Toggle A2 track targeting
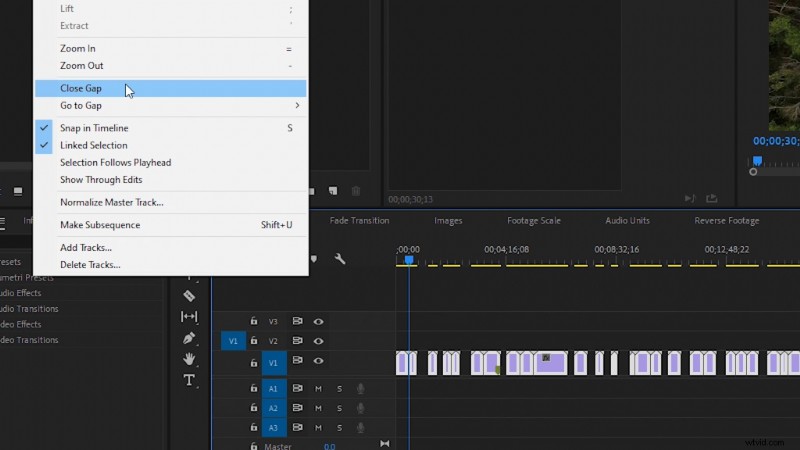The image size is (800, 450). point(273,408)
